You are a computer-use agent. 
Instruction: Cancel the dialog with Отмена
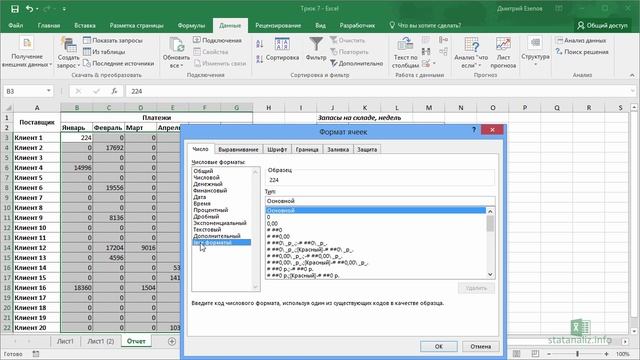point(480,346)
